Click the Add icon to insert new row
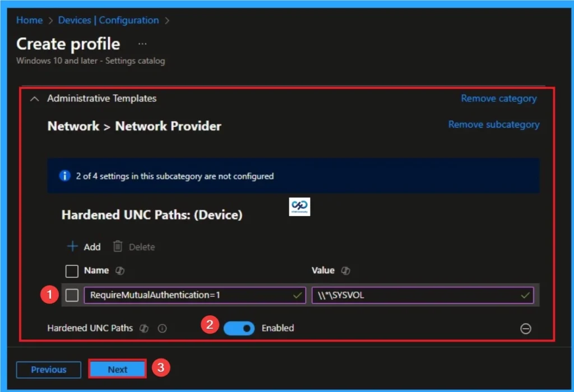Viewport: 574px width, 392px height. click(73, 246)
